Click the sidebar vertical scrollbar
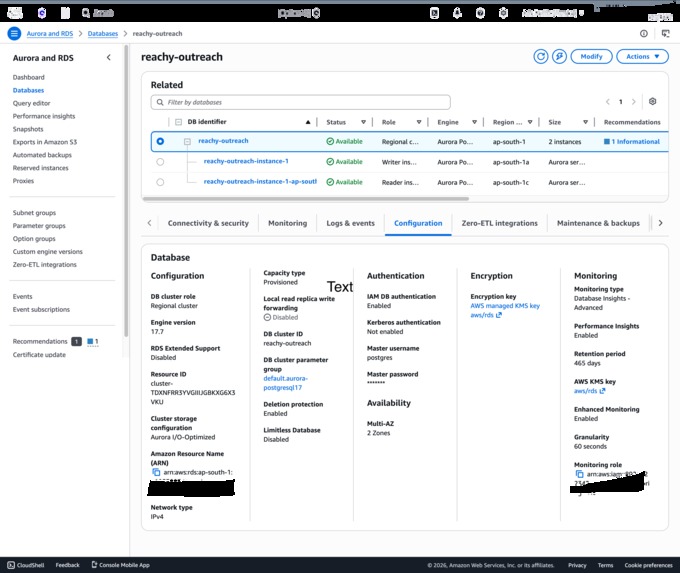This screenshot has height=573, width=680. pyautogui.click(x=126, y=191)
